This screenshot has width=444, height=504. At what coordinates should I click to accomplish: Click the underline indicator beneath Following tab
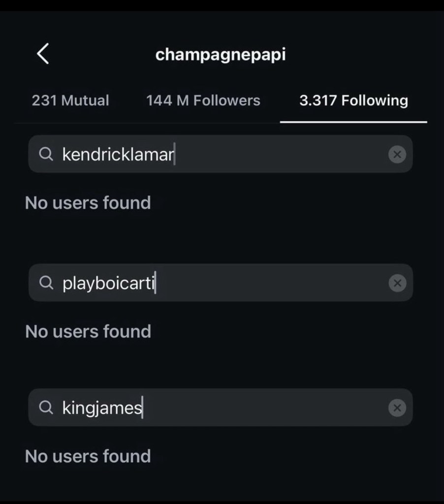[x=353, y=121]
